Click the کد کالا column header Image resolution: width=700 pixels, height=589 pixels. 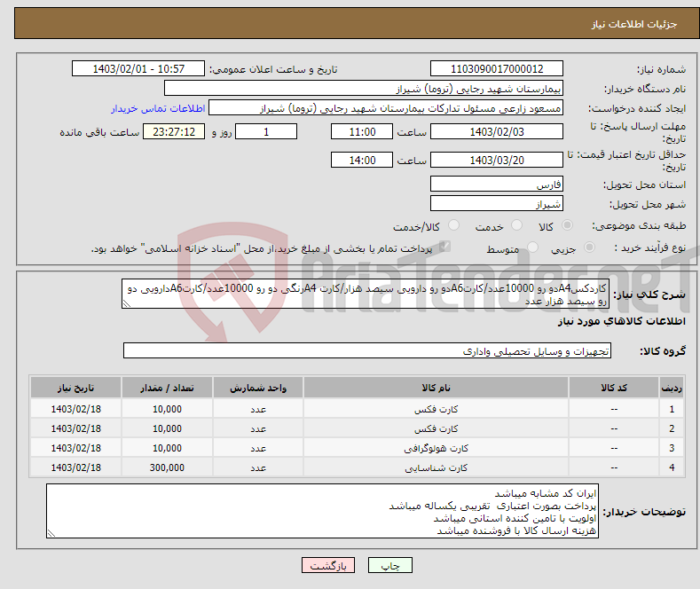pyautogui.click(x=614, y=388)
